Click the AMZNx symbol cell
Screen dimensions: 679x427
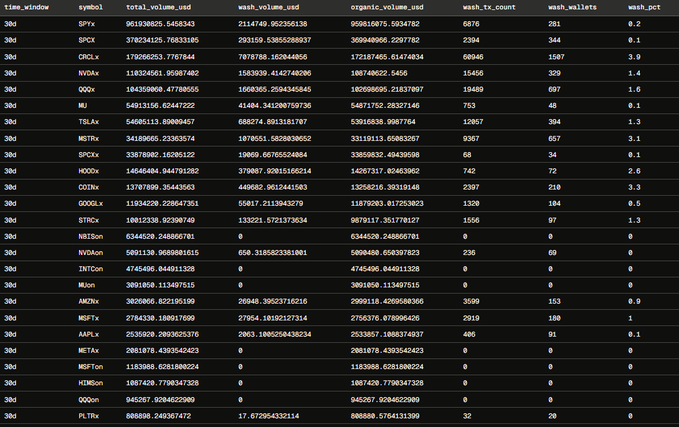[x=89, y=301]
